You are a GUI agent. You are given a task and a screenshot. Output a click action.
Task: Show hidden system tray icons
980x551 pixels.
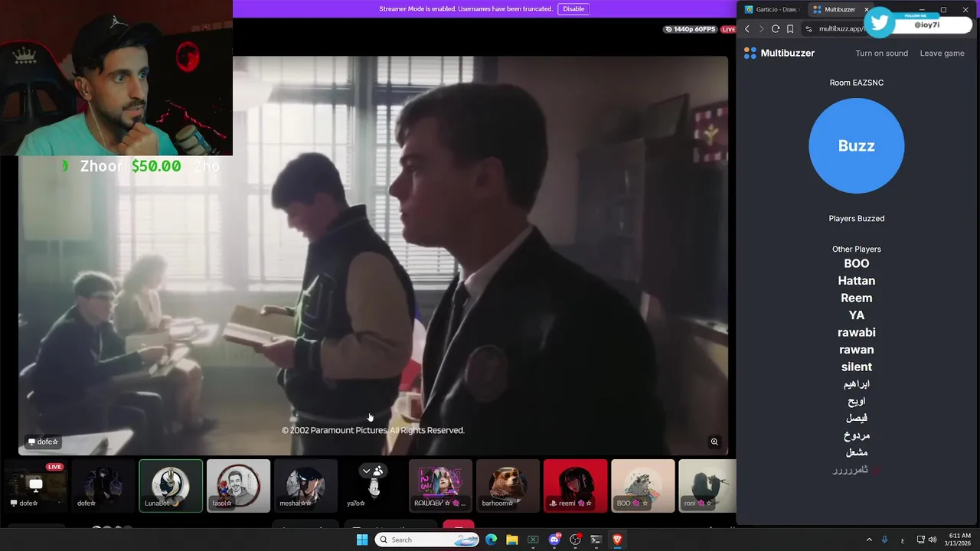pos(869,540)
